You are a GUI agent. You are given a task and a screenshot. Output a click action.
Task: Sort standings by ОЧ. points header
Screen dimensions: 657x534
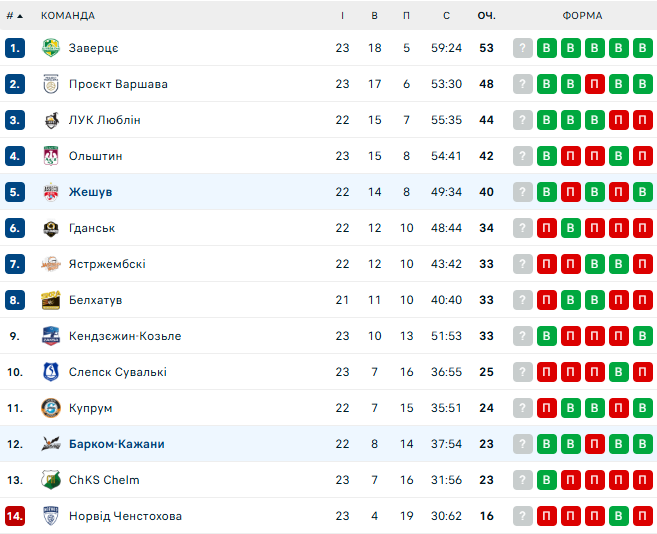486,16
